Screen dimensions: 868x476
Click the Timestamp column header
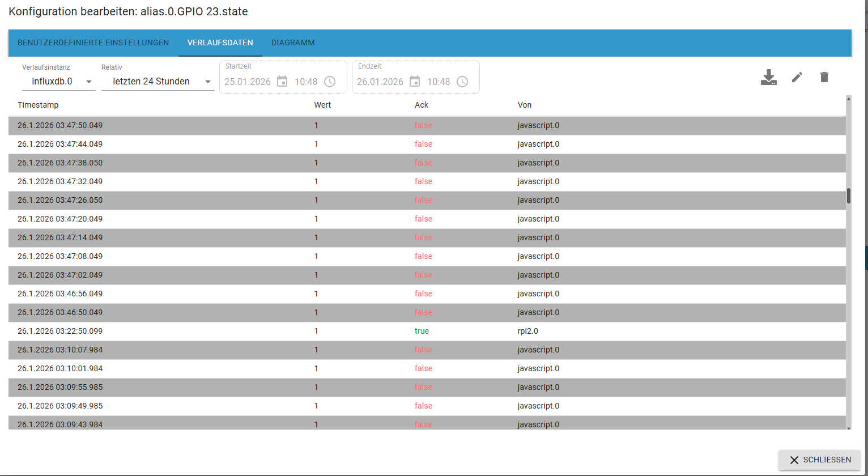38,105
